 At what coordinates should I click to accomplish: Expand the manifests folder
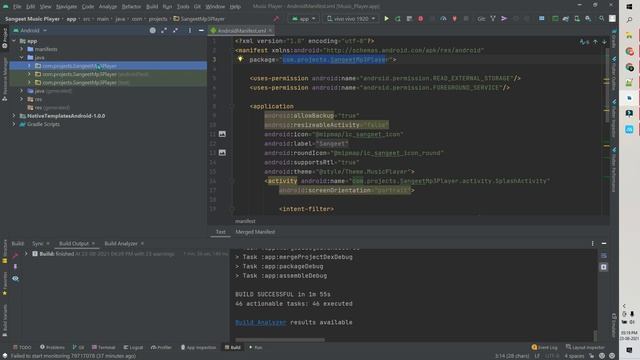click(22, 49)
